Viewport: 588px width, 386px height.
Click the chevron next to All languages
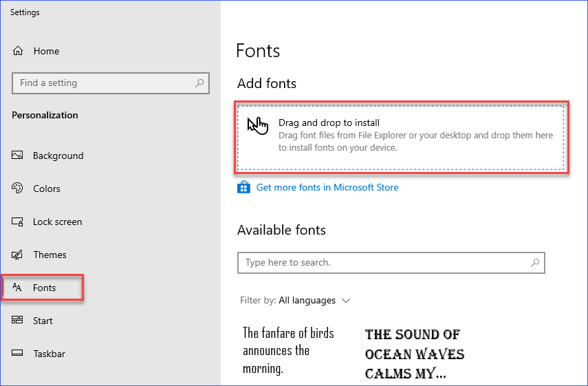346,301
